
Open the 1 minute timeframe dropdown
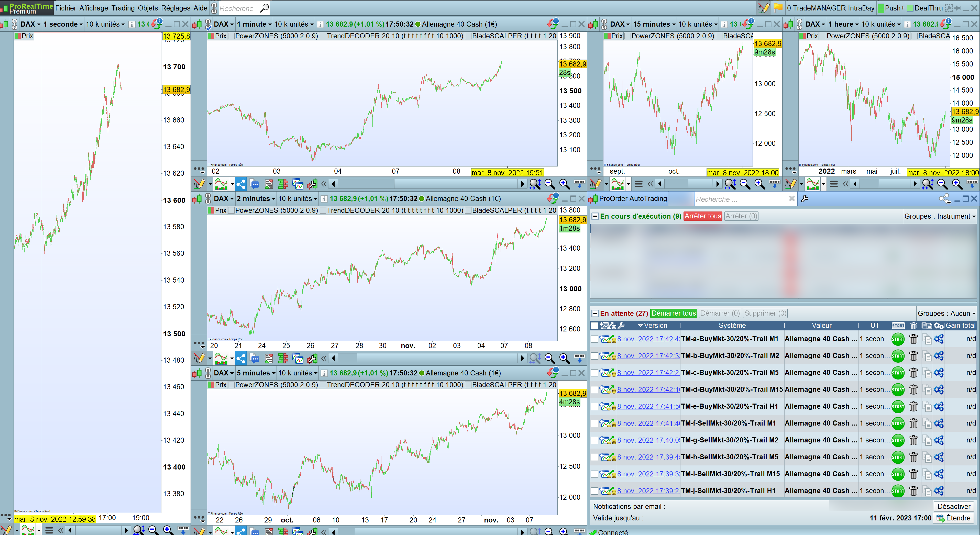[x=254, y=24]
